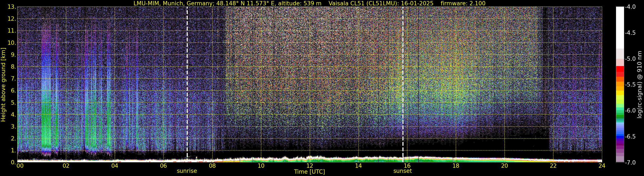Click the '-6.5' colorbar value

coord(630,137)
